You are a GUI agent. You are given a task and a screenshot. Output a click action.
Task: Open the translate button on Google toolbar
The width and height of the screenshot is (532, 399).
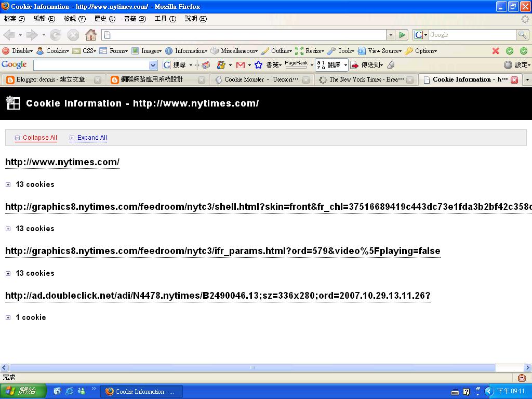coord(331,65)
